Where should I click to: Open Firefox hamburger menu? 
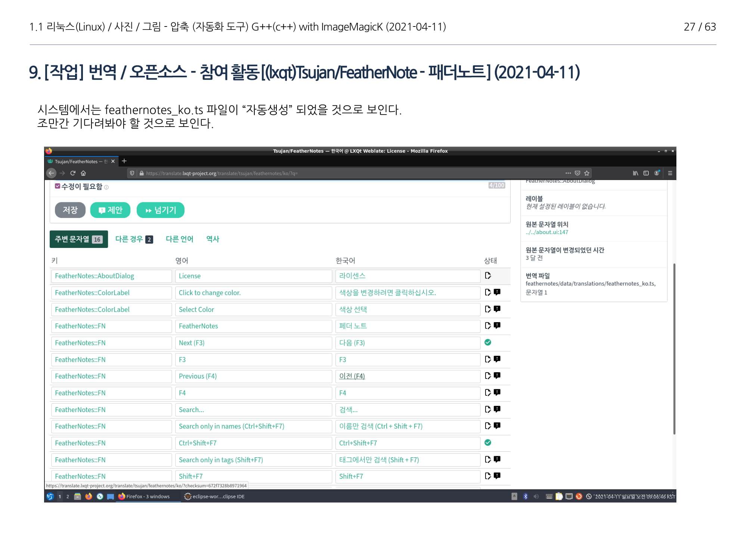tap(670, 173)
